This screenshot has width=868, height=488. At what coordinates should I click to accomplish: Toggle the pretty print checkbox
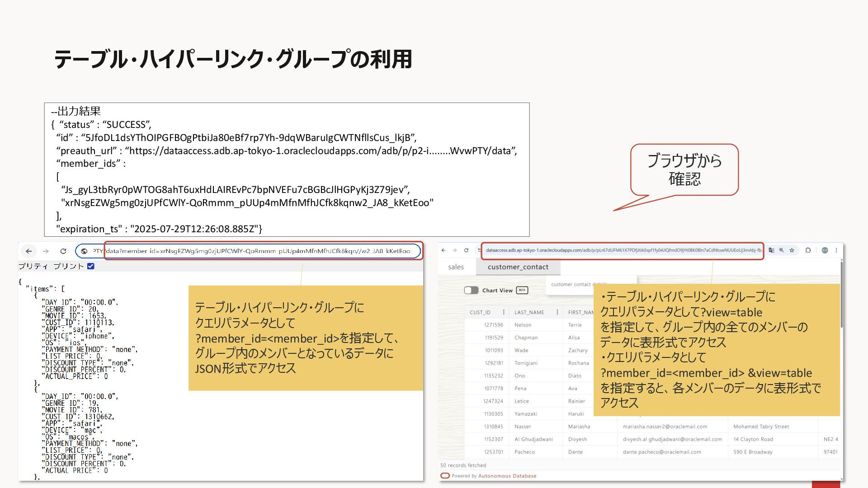[91, 266]
